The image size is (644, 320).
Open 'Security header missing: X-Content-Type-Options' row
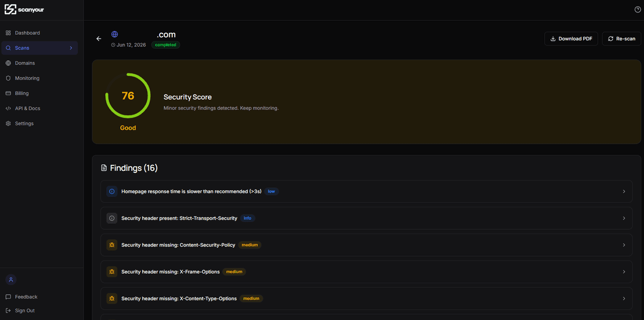366,299
